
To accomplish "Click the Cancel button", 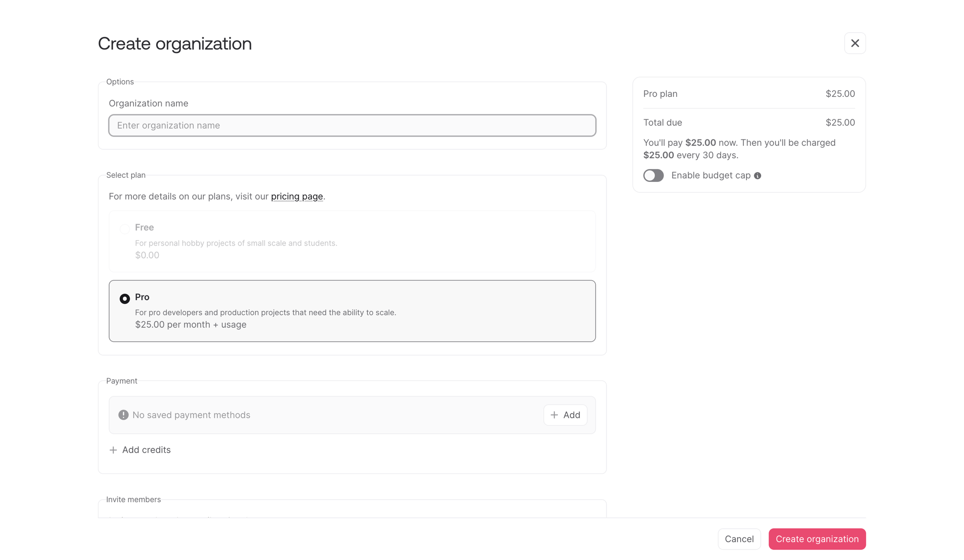I will pyautogui.click(x=739, y=539).
